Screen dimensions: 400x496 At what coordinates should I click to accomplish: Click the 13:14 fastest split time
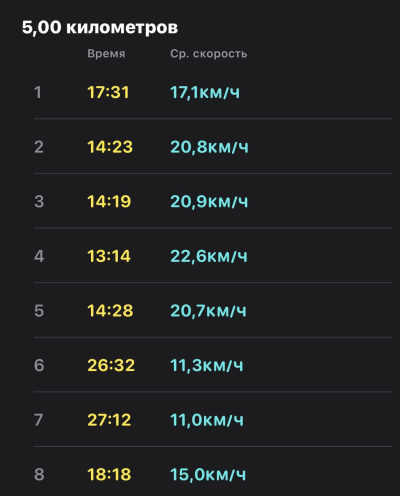tap(109, 256)
